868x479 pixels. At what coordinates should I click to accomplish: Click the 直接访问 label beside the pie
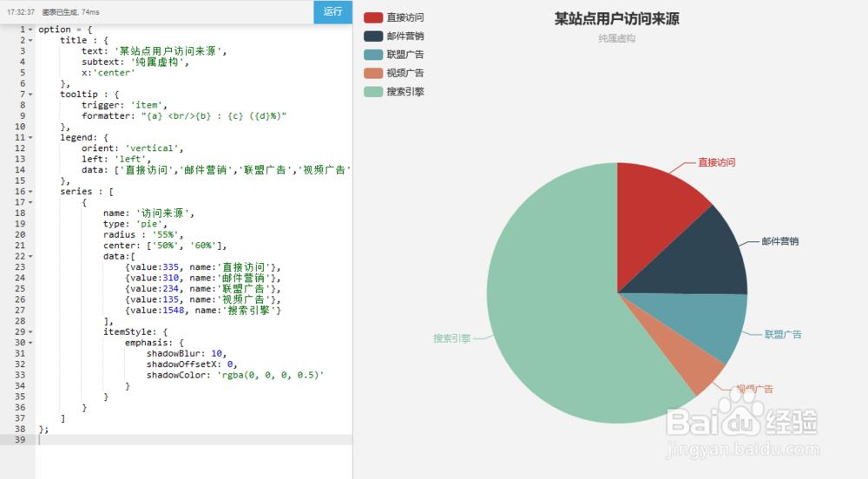[x=716, y=162]
